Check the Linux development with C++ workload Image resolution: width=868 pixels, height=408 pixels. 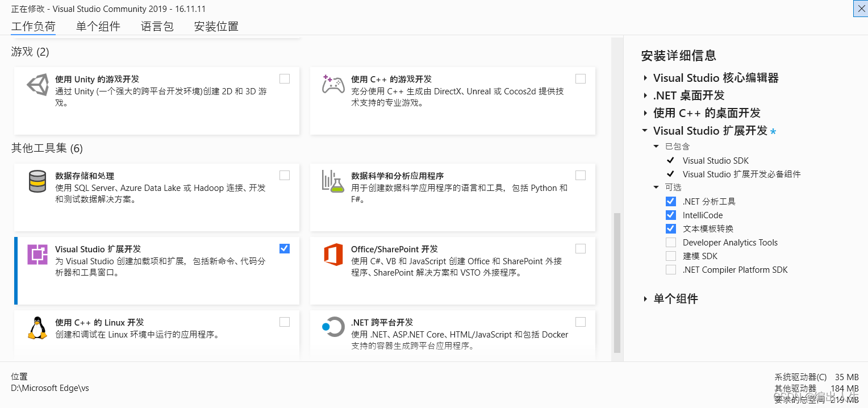point(285,322)
